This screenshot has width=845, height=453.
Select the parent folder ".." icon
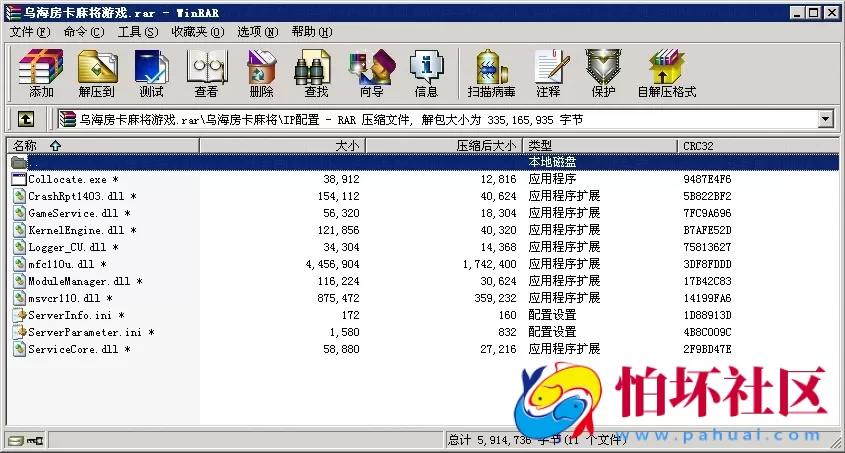19,162
